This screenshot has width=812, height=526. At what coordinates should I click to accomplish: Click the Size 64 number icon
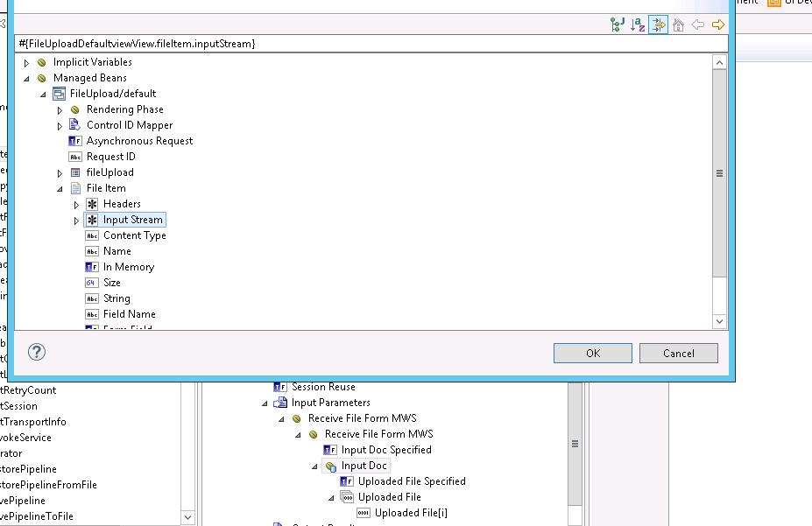pos(91,283)
